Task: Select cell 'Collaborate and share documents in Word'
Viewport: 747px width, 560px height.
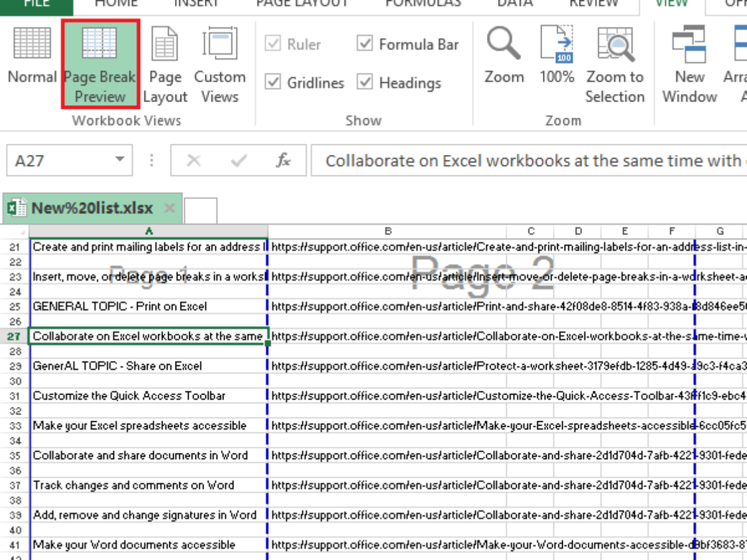Action: pos(149,455)
